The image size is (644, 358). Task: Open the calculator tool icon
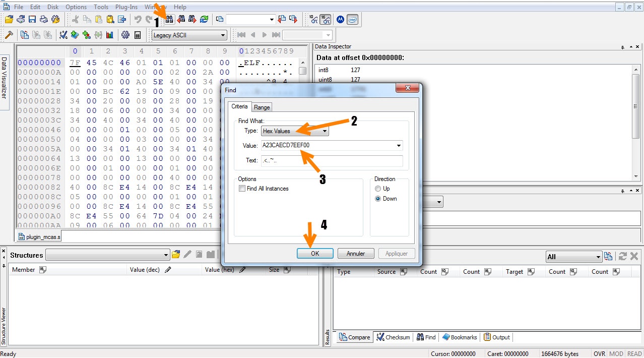[x=138, y=35]
